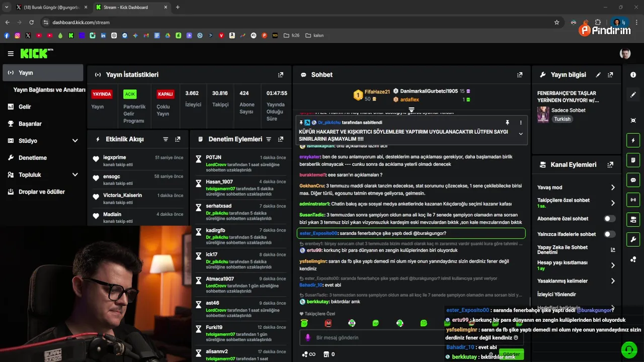Screen dimensions: 644x362
Task: Click the purple microphone icon in the message box
Action: [x=308, y=337]
